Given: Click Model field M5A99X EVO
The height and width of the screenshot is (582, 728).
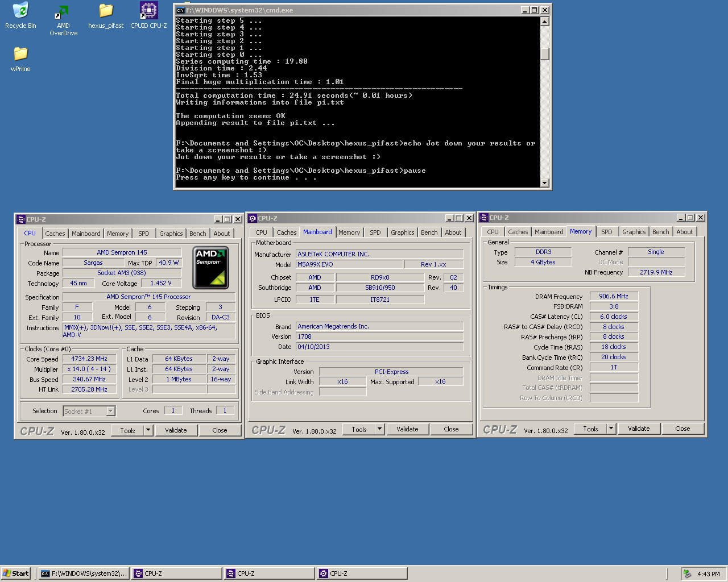Looking at the screenshot, I should (x=349, y=264).
